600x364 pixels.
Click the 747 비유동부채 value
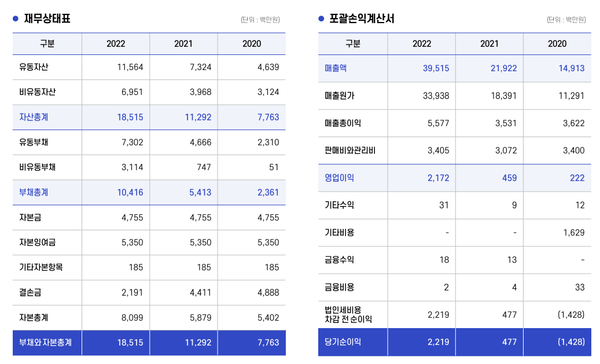pos(204,167)
